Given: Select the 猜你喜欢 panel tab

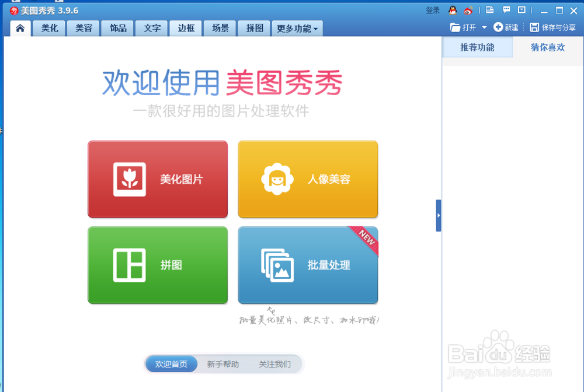Looking at the screenshot, I should click(x=548, y=47).
